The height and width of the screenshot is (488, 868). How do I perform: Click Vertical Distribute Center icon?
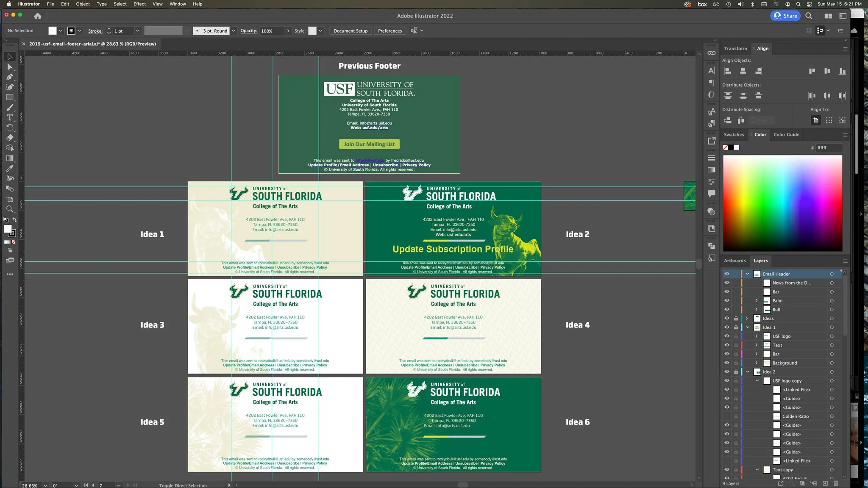click(x=743, y=96)
